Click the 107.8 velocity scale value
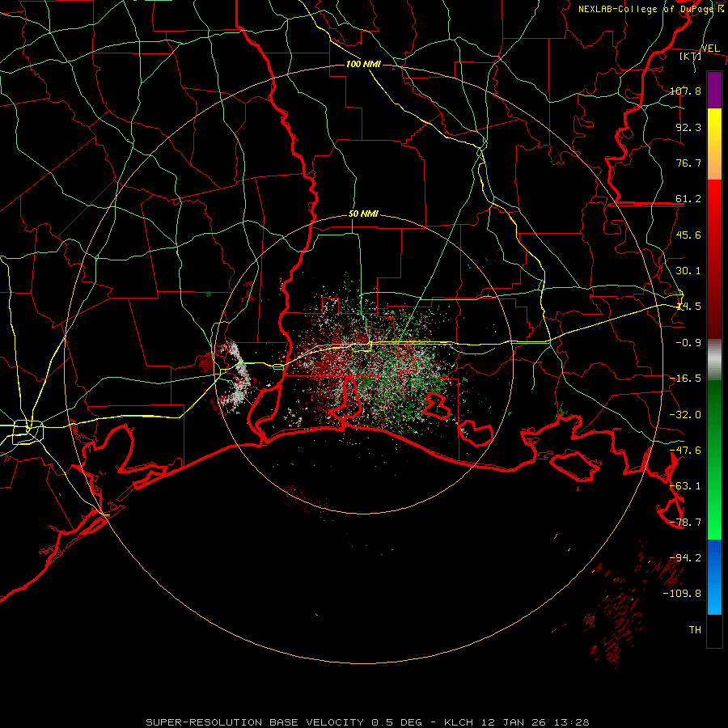This screenshot has height=728, width=728. click(685, 91)
